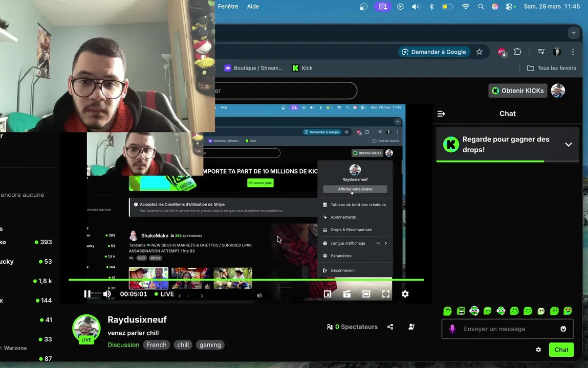Open chat settings gear icon
This screenshot has width=588, height=368.
pyautogui.click(x=538, y=350)
